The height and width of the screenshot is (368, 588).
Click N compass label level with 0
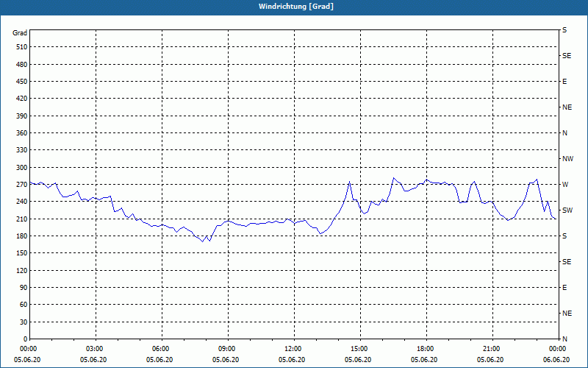click(565, 339)
